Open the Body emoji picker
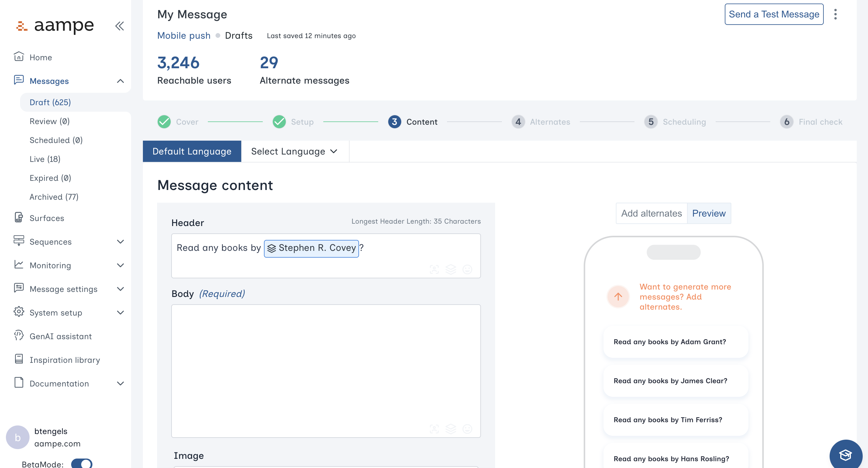868x468 pixels. pos(467,428)
